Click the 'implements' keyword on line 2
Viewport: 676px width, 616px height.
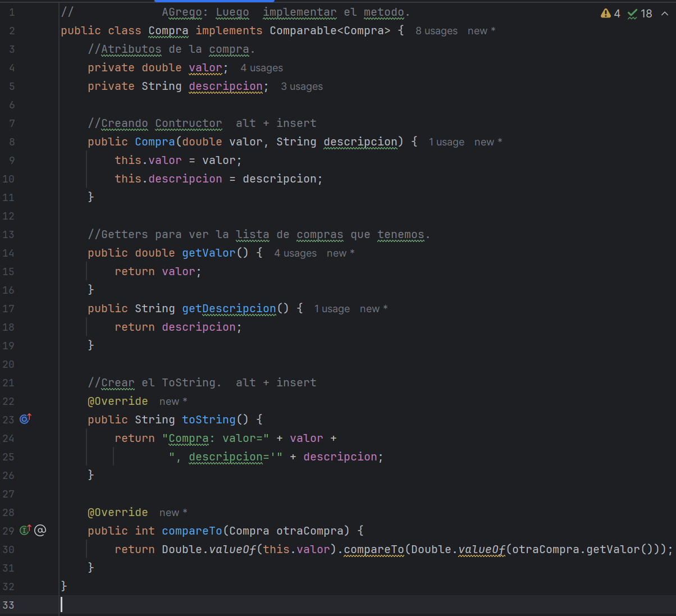[229, 30]
